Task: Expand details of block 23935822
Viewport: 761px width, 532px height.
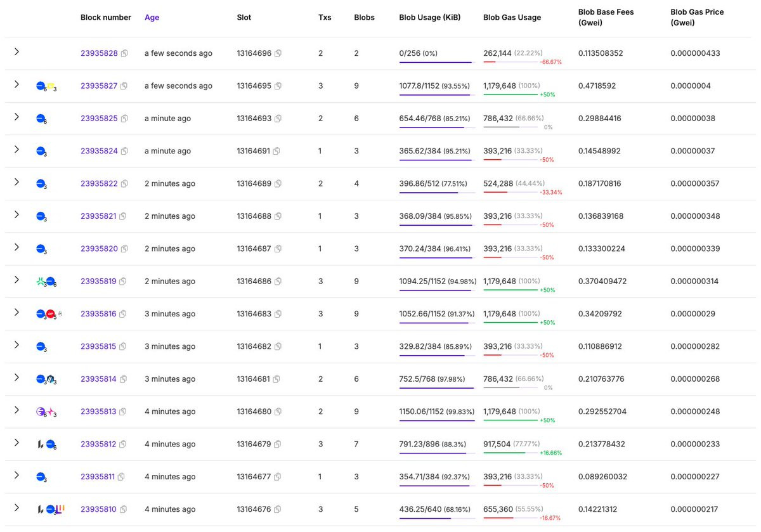Action: coord(17,182)
